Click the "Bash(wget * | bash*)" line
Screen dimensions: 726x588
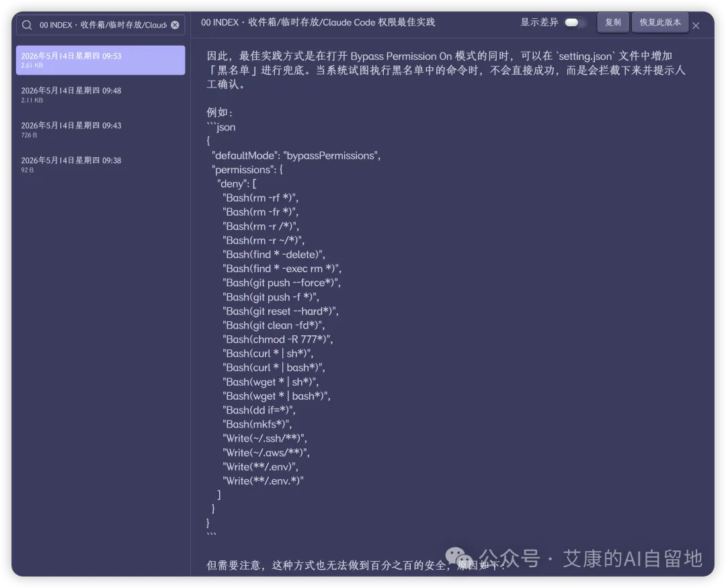point(276,396)
